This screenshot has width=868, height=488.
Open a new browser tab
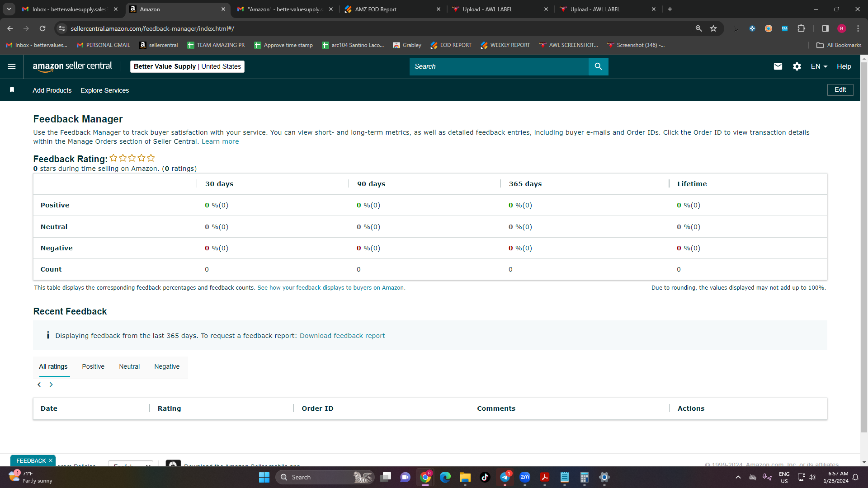click(670, 9)
